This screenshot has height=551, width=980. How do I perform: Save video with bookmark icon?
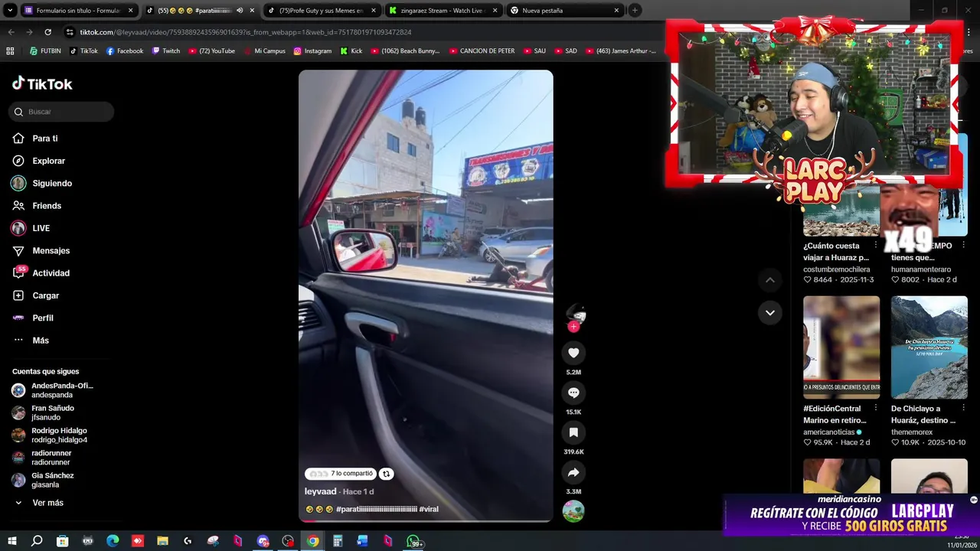573,432
